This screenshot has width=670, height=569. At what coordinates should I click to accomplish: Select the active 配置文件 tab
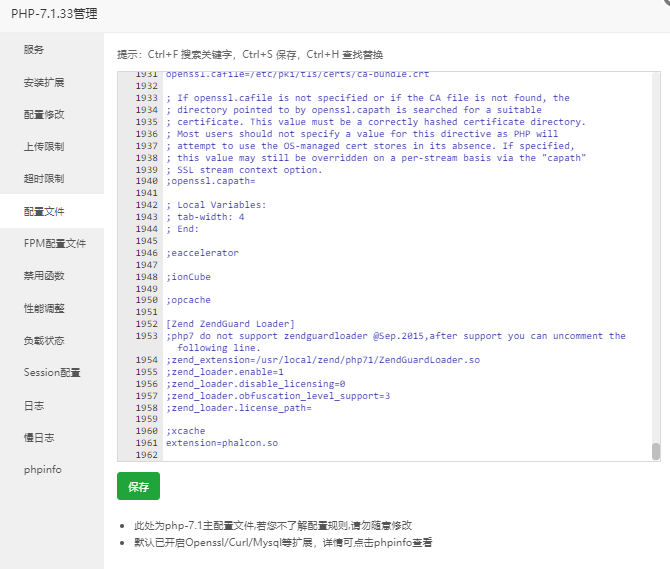tap(44, 211)
